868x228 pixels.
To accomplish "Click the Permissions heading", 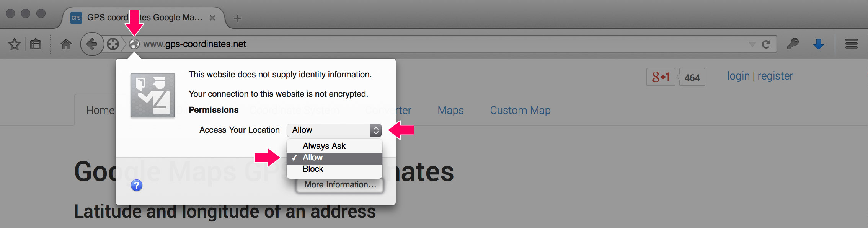I will [214, 110].
